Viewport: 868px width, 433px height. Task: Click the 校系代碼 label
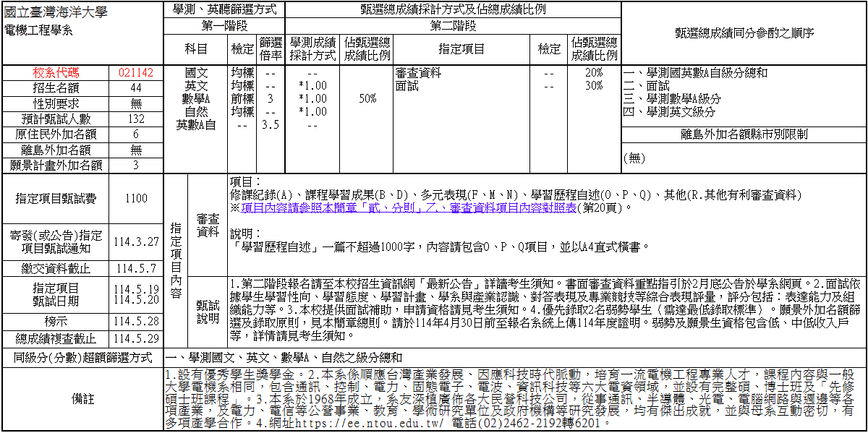click(56, 73)
